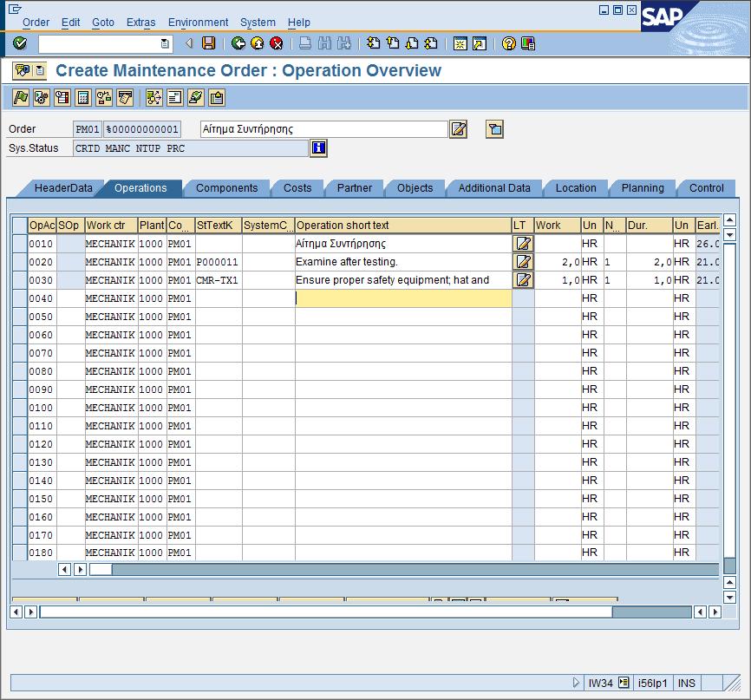Switch to the Objects tab

(415, 188)
